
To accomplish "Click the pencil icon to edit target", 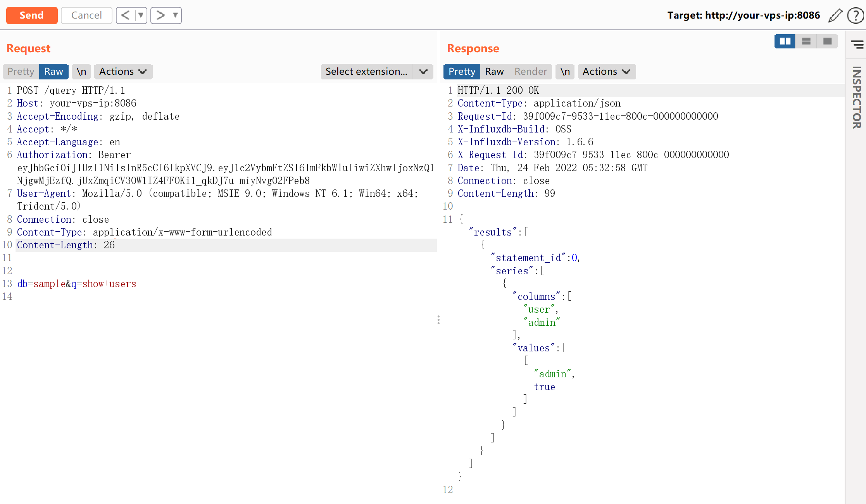I will [x=835, y=15].
